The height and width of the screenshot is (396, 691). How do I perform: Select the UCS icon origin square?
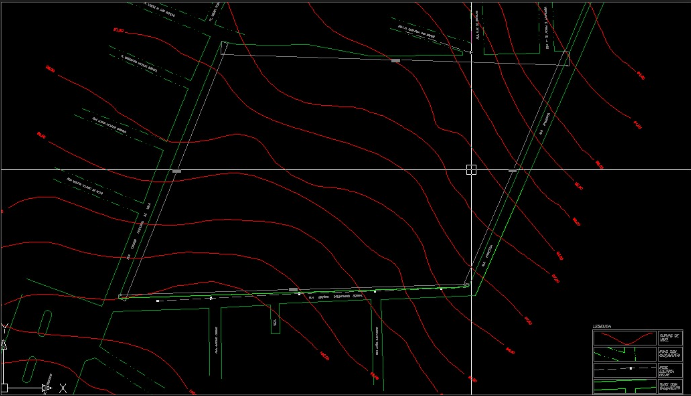(4, 388)
